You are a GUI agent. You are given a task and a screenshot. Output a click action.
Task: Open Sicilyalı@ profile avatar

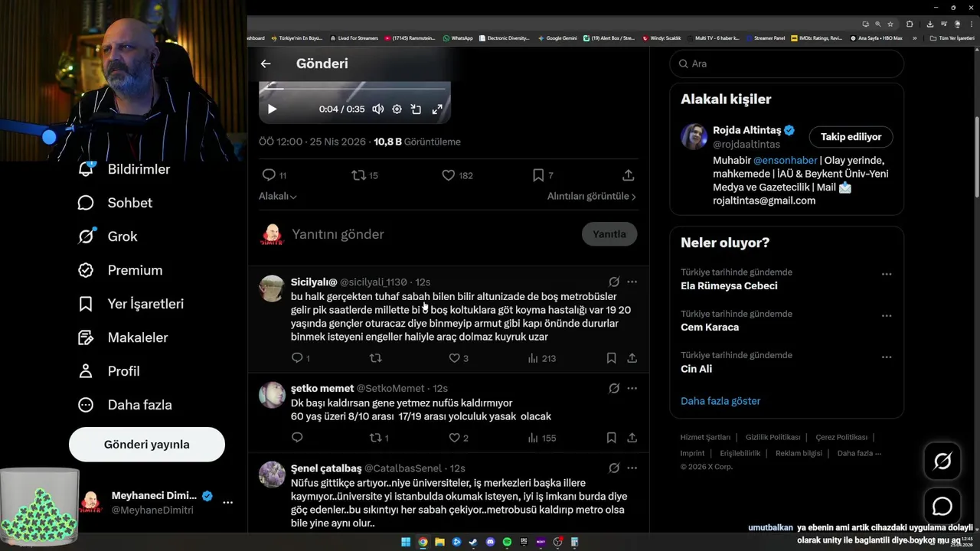tap(272, 289)
